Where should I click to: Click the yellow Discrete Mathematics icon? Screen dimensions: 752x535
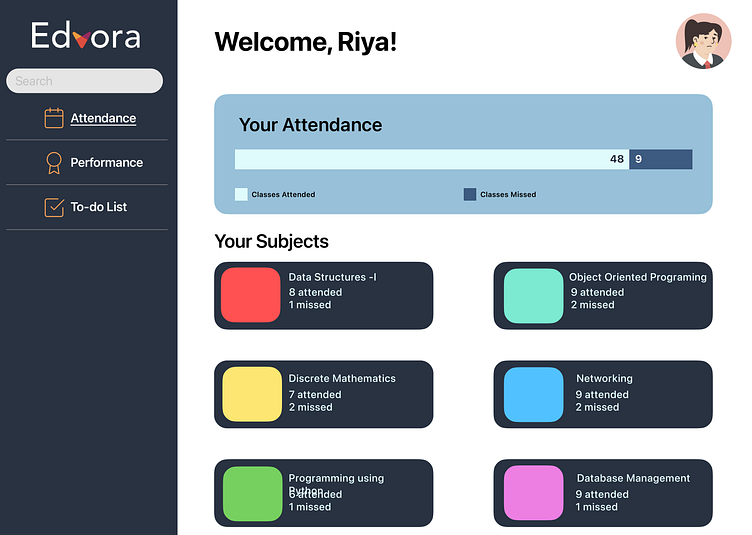click(251, 394)
